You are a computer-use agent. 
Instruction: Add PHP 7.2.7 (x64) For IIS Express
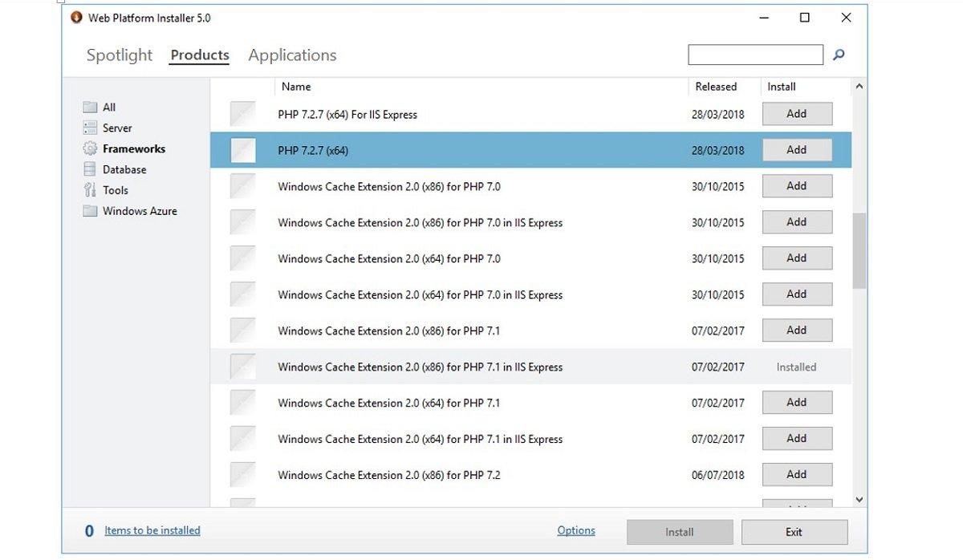797,114
